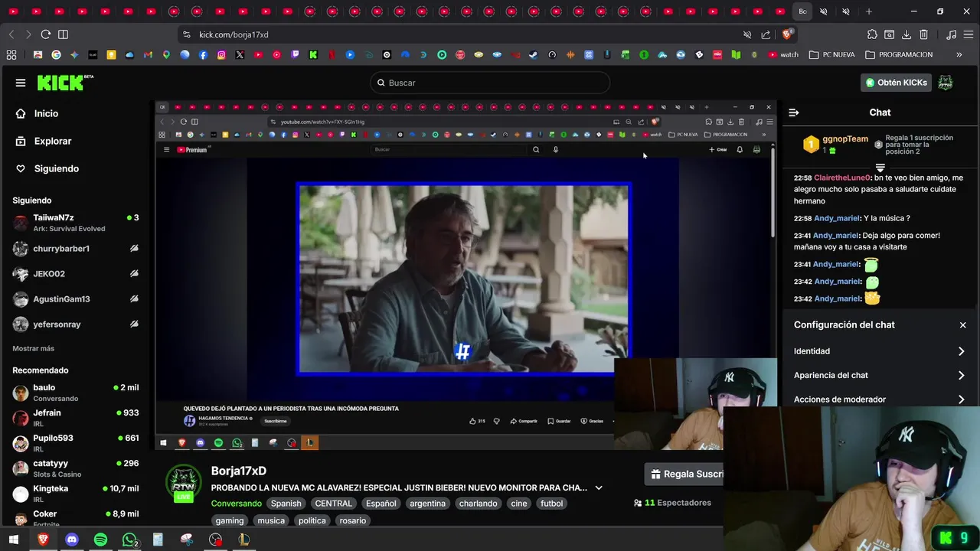
Task: Click the Obtén KICKs button
Action: 896,83
